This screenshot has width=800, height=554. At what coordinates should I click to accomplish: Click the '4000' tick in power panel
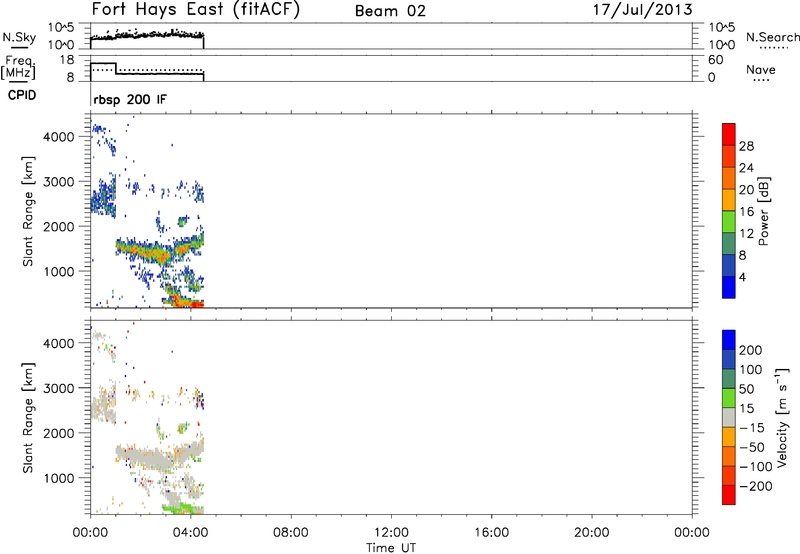(59, 137)
